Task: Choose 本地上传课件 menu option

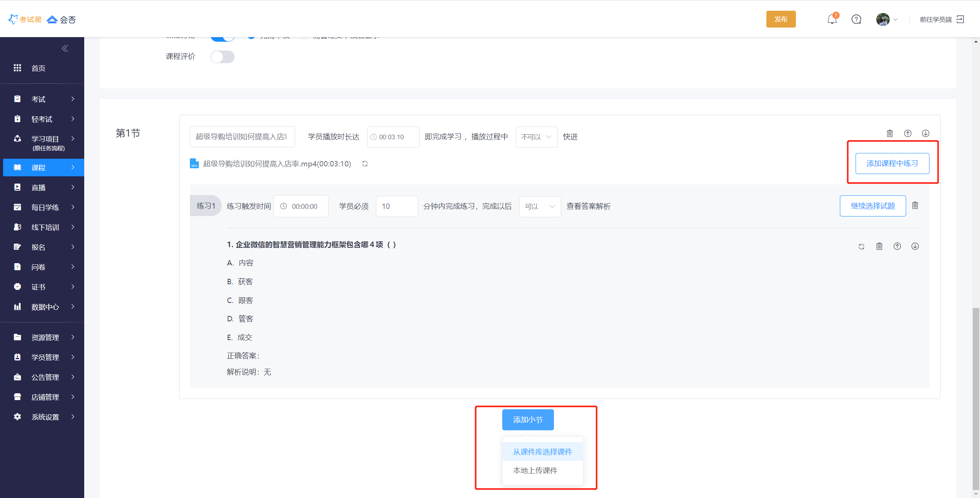Action: (x=535, y=470)
